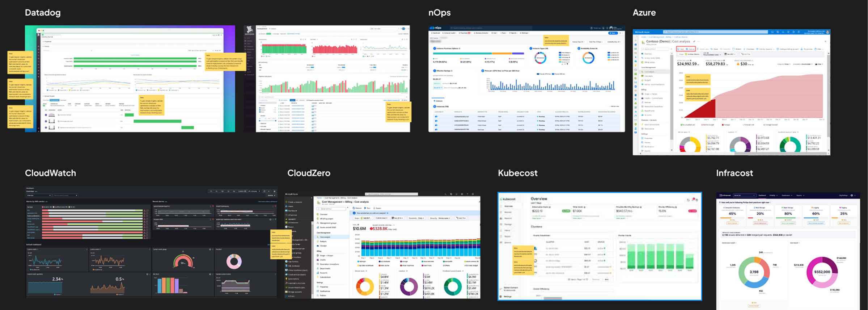Click the 45% Compute & Databases card
The height and width of the screenshot is (310, 868).
732,215
